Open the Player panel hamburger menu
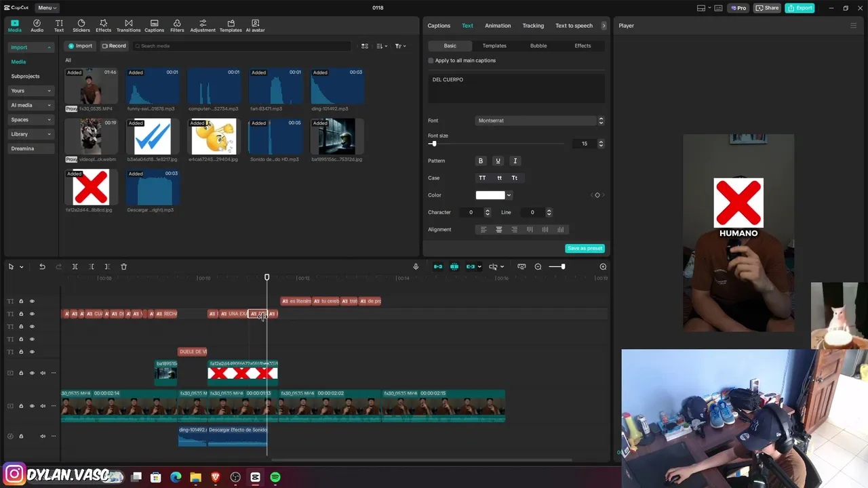Screen dimensions: 868x488 pyautogui.click(x=854, y=26)
